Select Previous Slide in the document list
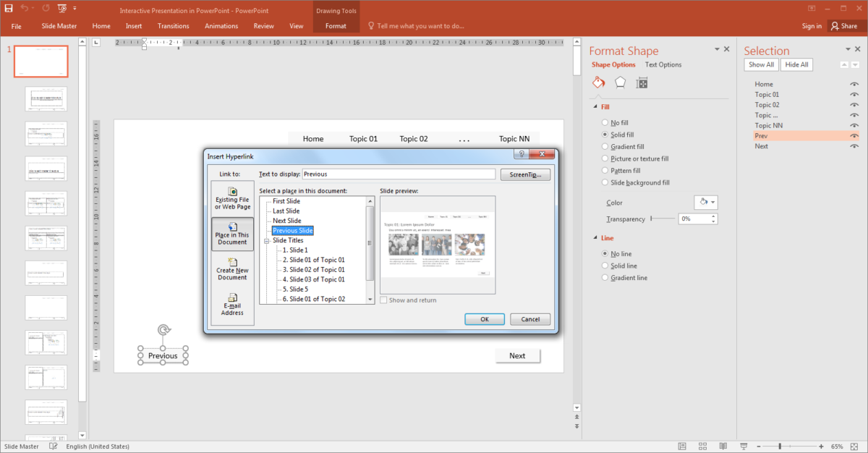The width and height of the screenshot is (868, 453). tap(292, 230)
